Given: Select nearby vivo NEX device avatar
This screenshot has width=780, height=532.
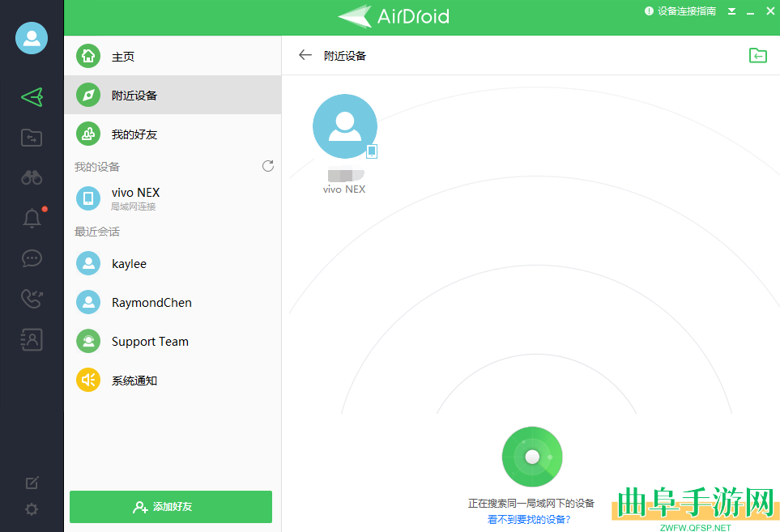Looking at the screenshot, I should pos(345,126).
